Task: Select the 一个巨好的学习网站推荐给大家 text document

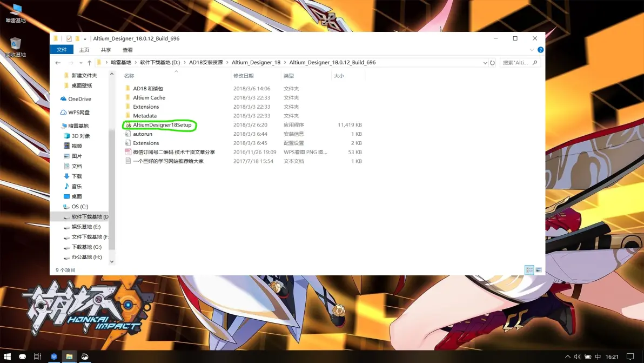Action: pos(168,161)
